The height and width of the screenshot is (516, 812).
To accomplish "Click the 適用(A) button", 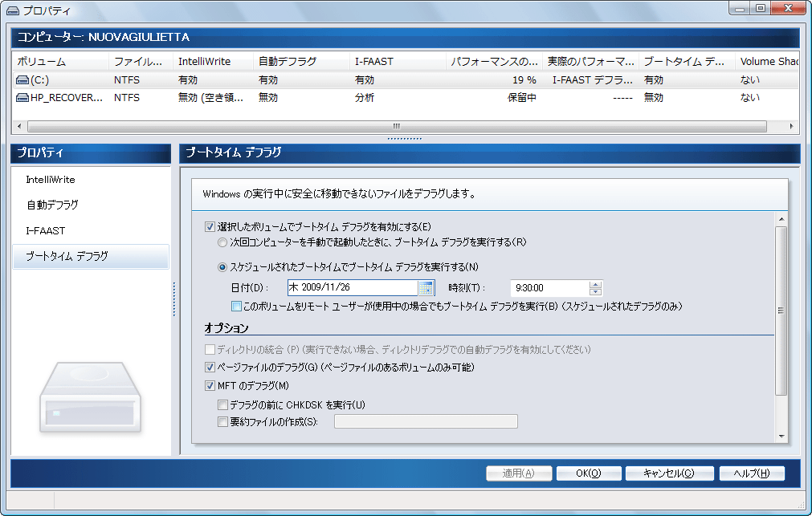I will coord(518,473).
